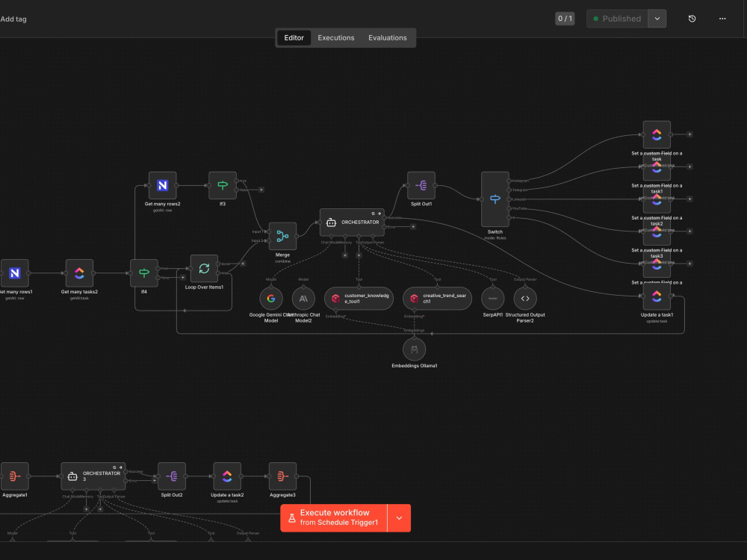The image size is (747, 560).
Task: Select the If3 node
Action: (x=223, y=185)
